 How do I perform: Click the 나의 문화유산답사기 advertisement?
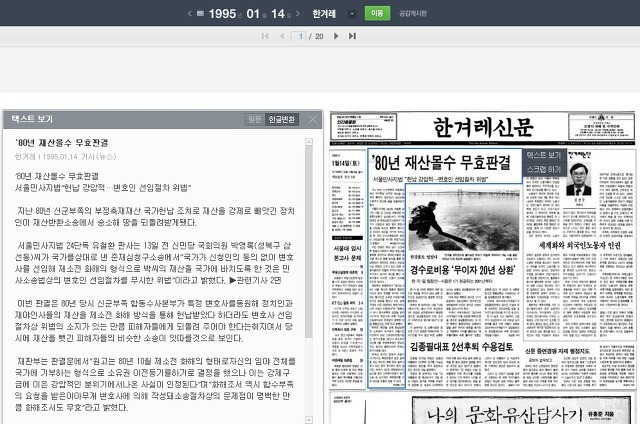522,410
